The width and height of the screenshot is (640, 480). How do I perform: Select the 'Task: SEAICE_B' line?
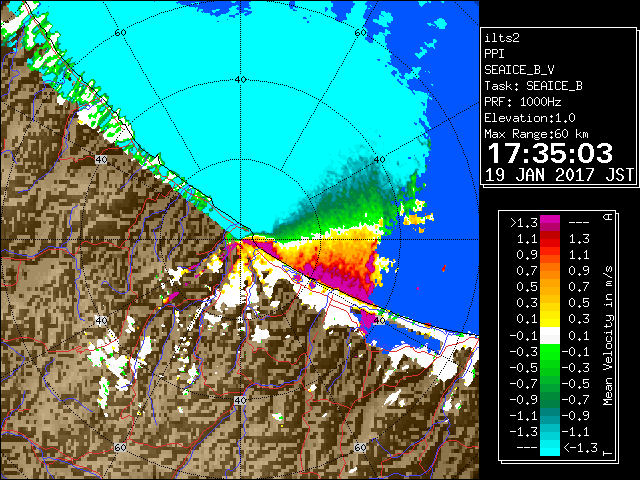(x=533, y=86)
